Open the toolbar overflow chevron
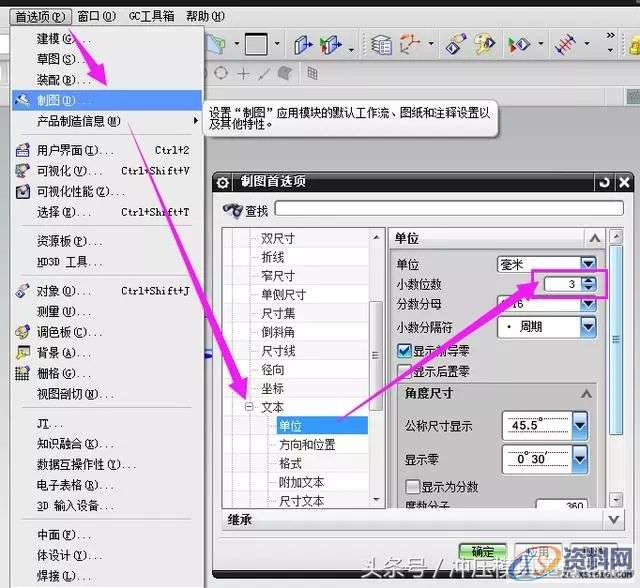 click(610, 36)
